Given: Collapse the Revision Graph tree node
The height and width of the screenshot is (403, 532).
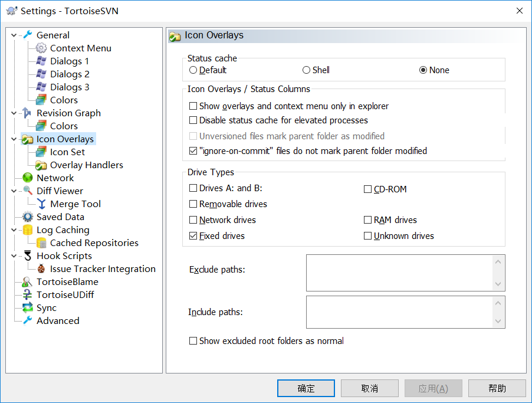Looking at the screenshot, I should click(14, 113).
